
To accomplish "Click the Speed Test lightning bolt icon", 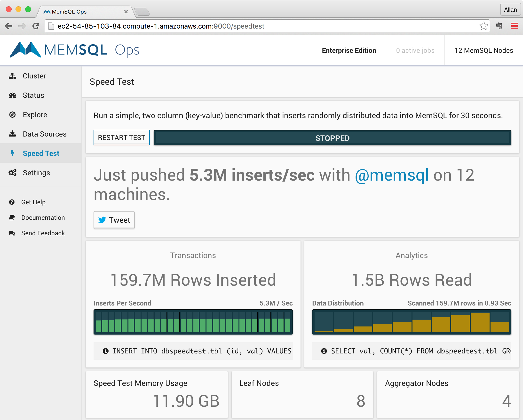I will [x=12, y=153].
